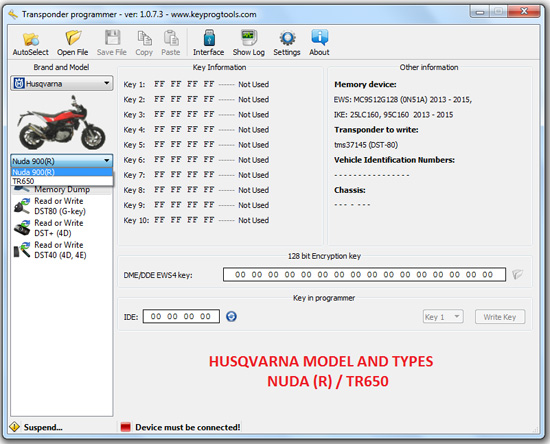Click the Save File toolbar icon
The height and width of the screenshot is (444, 550).
[112, 38]
